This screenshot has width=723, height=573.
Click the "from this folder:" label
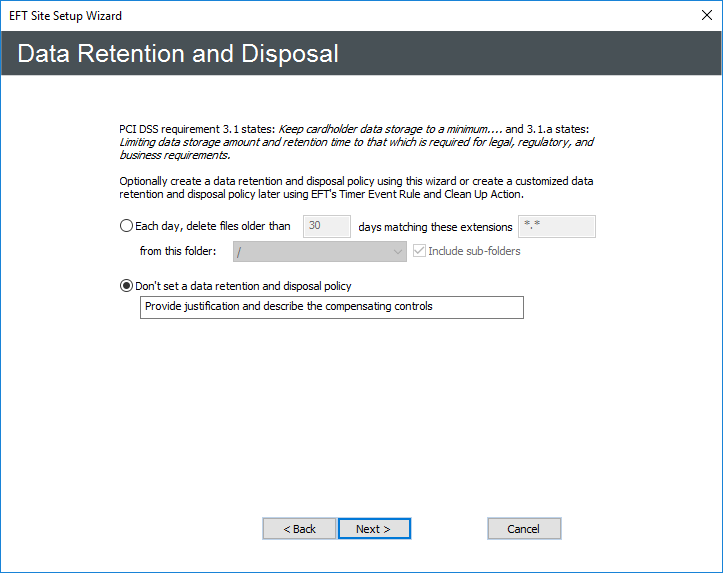(178, 251)
